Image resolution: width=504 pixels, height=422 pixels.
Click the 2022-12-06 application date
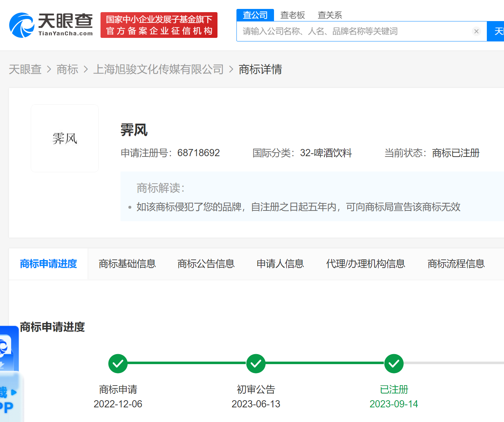pos(118,404)
